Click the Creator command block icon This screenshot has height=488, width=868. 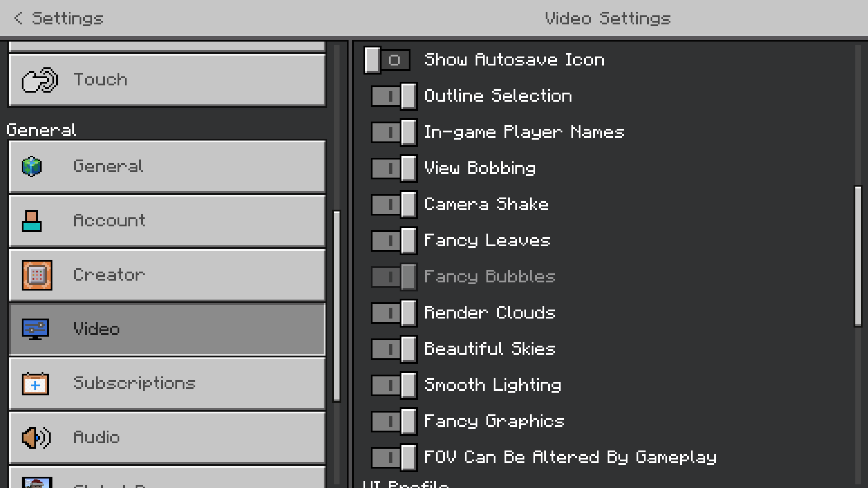coord(37,275)
